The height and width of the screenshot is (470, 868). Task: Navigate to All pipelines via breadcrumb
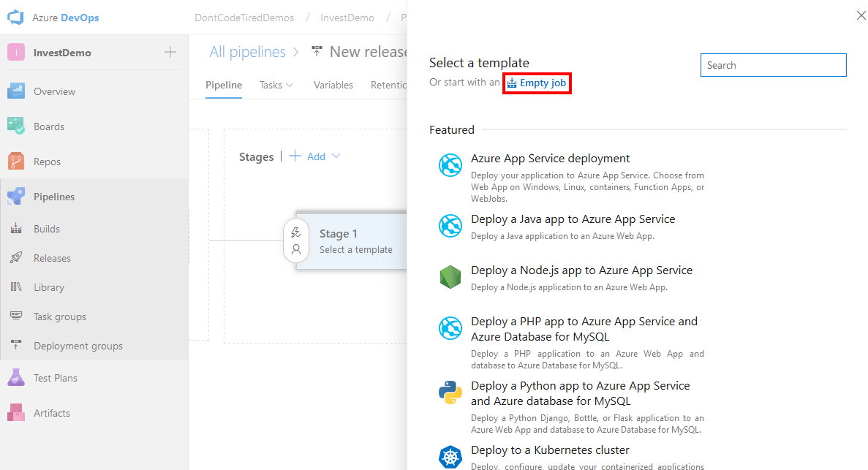[x=247, y=51]
